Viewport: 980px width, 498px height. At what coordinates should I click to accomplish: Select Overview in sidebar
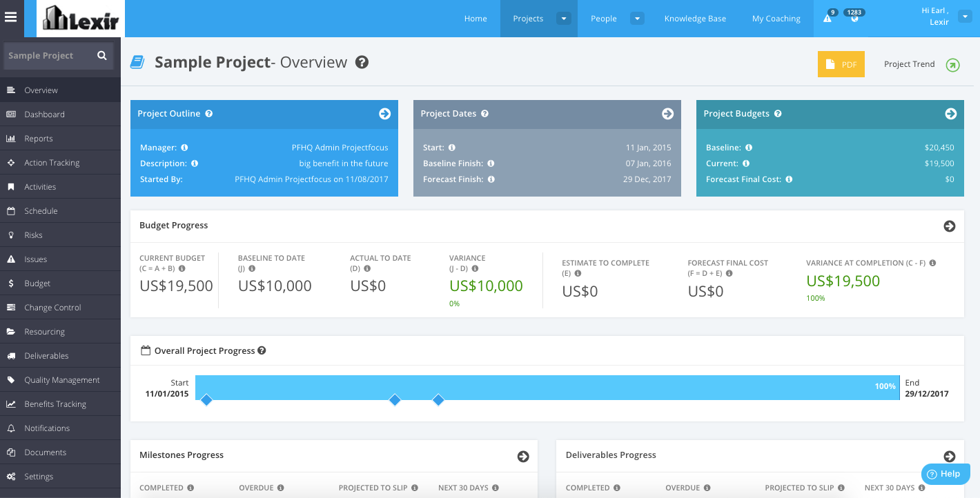click(60, 90)
